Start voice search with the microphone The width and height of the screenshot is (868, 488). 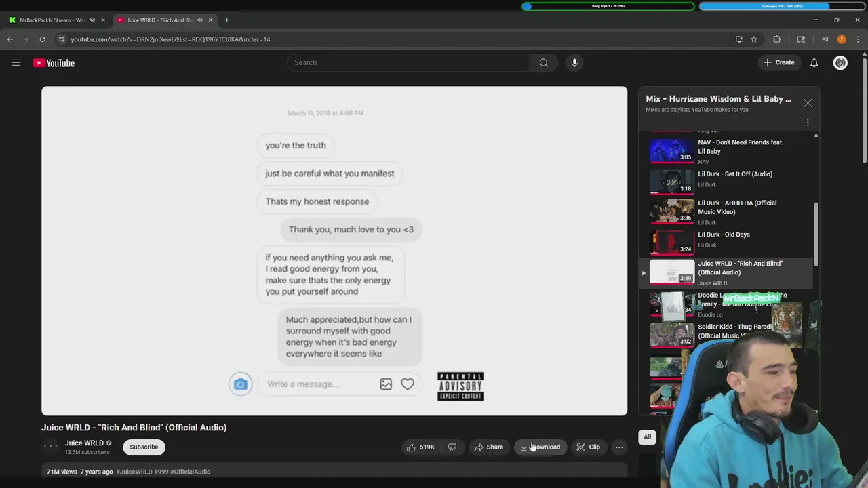tap(574, 63)
